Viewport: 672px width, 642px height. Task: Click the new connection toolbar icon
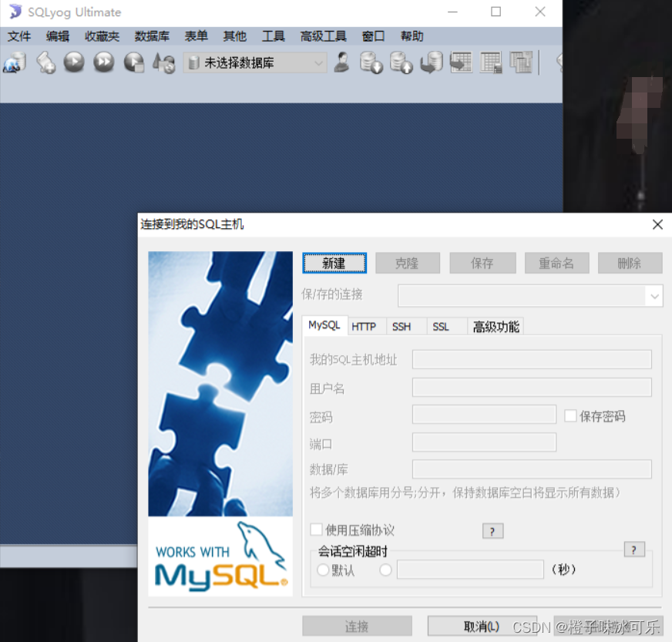(14, 63)
